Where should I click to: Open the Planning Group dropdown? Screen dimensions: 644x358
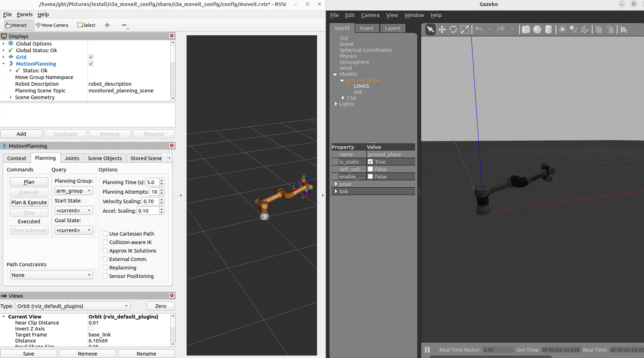tap(74, 191)
